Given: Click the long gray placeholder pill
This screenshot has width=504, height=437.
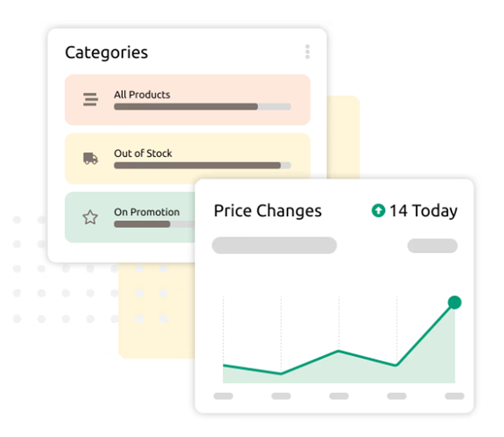Looking at the screenshot, I should click(274, 246).
